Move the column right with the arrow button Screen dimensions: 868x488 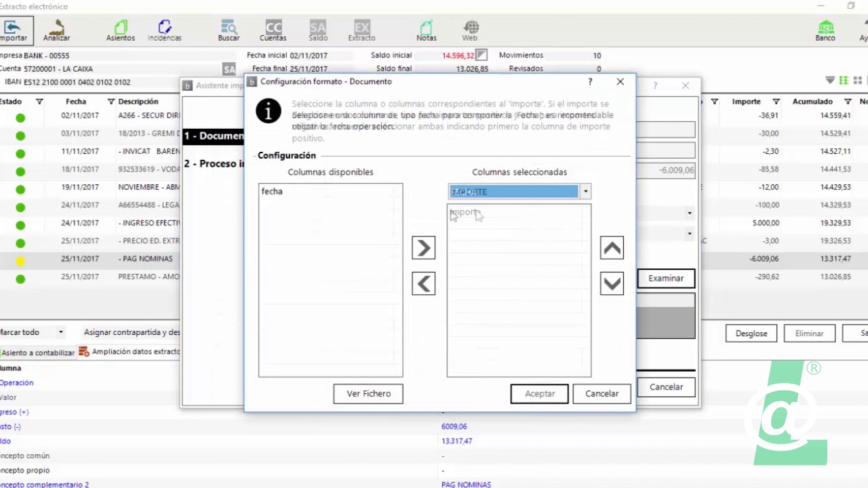[x=424, y=248]
